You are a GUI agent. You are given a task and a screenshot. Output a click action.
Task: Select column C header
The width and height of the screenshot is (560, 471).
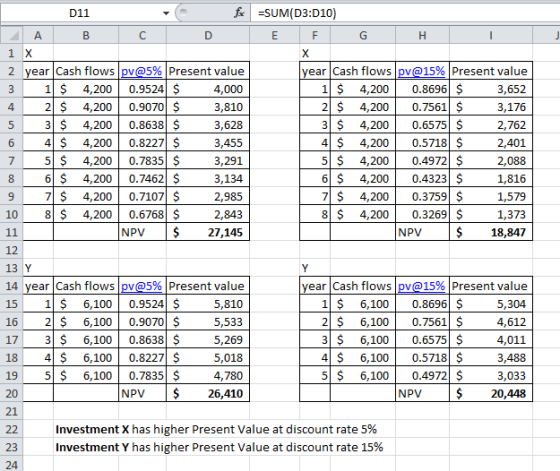pos(142,35)
